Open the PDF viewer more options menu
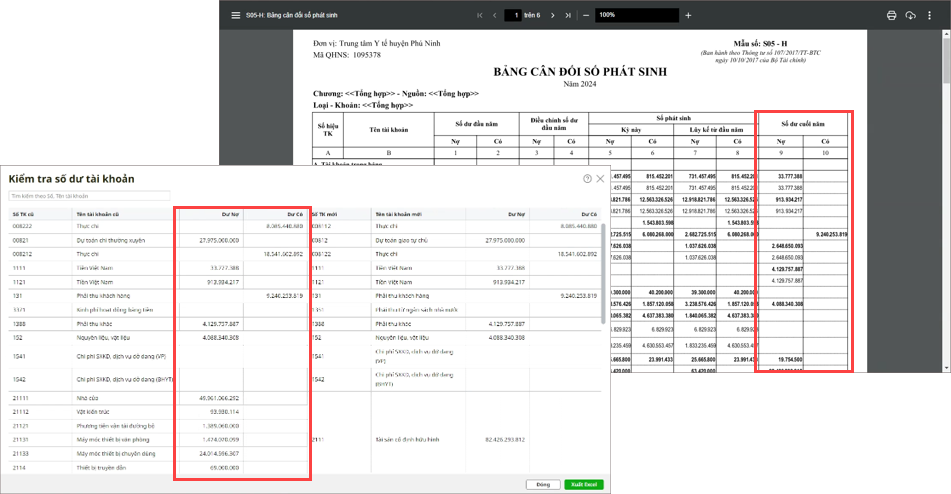Image resolution: width=951 pixels, height=494 pixels. click(930, 15)
